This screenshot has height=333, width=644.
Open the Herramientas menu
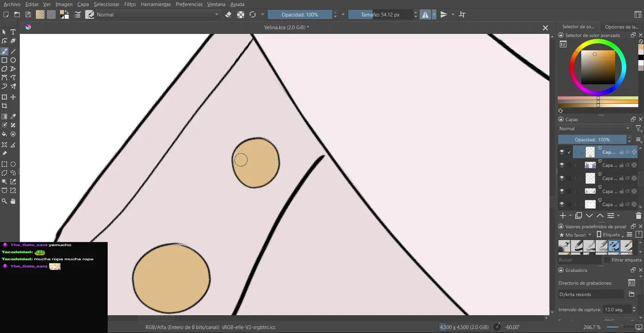156,4
